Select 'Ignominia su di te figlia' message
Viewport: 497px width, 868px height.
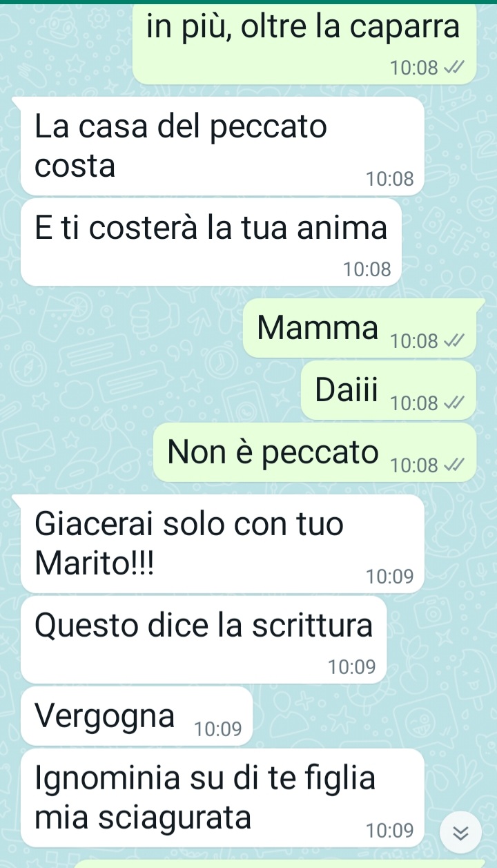point(222,798)
